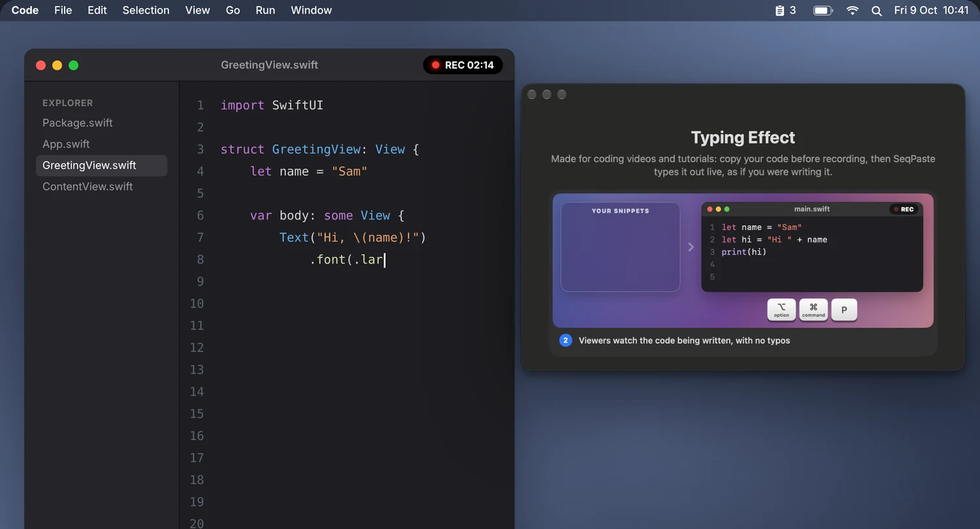The height and width of the screenshot is (529, 980).
Task: Click the REC 02:14 recording indicator
Action: [463, 65]
